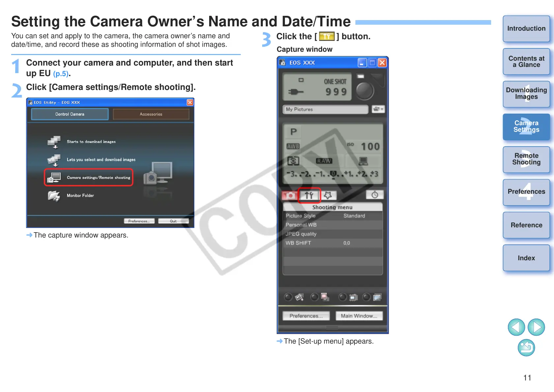Select the Control Camera tab
Viewport: 554px width, 392px height.
click(x=70, y=114)
